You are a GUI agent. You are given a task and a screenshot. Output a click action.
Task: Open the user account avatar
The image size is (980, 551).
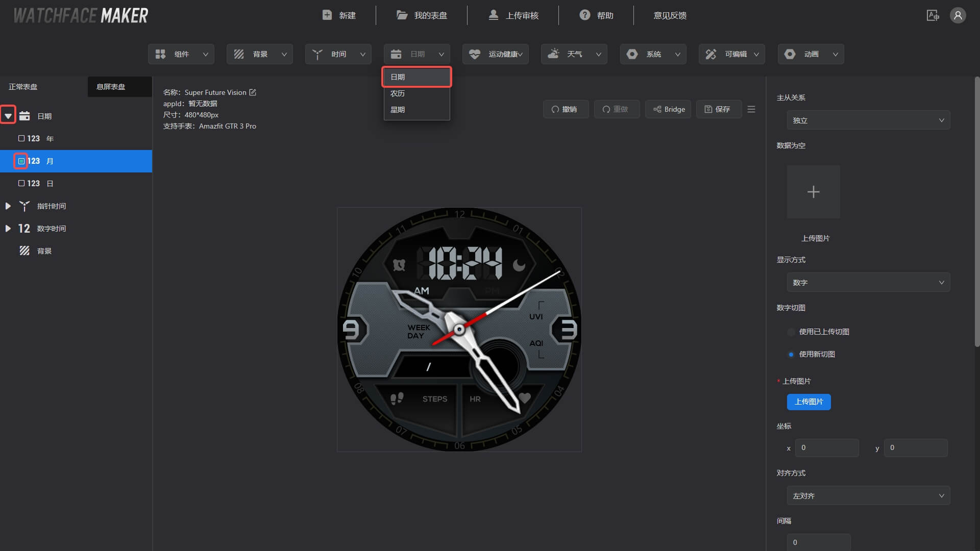[958, 15]
